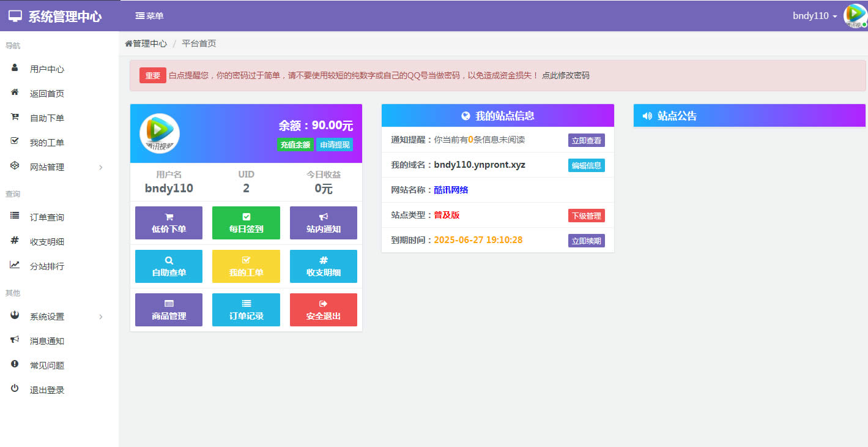Click the red 安全退出 tile
Viewport: 868px width, 447px height.
point(324,310)
